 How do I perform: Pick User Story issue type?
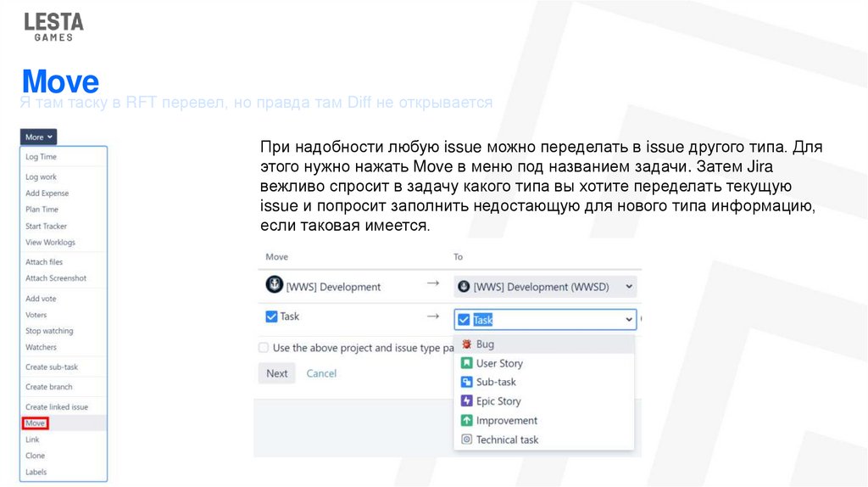(543, 363)
